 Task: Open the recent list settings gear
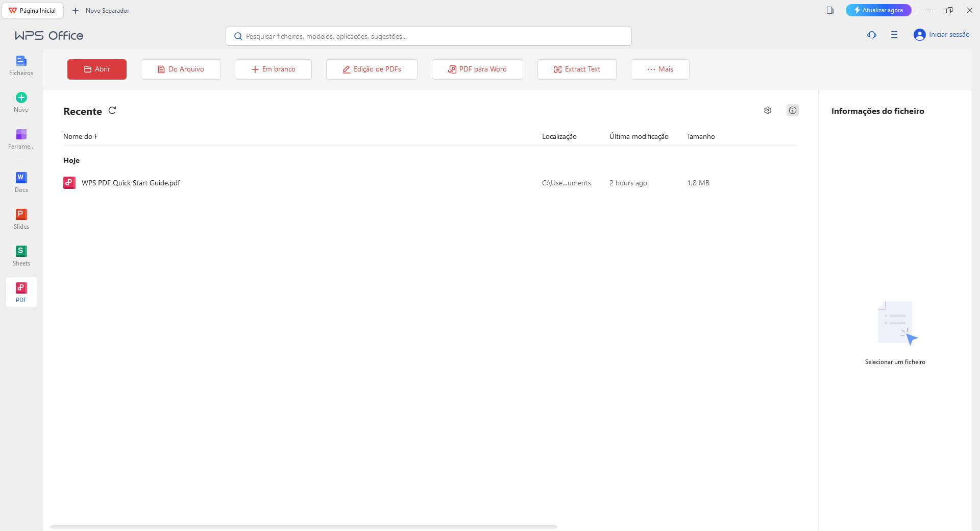point(767,110)
